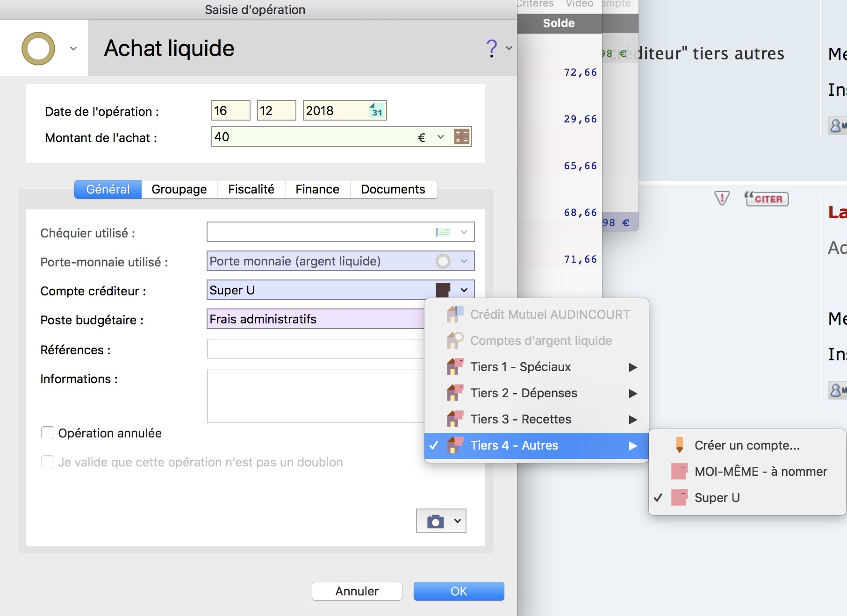
Task: Click the 72,66 balance value
Action: tap(580, 72)
